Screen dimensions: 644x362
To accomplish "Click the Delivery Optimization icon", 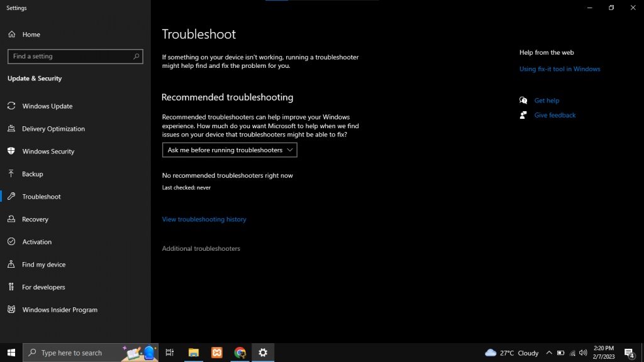I will click(x=11, y=128).
